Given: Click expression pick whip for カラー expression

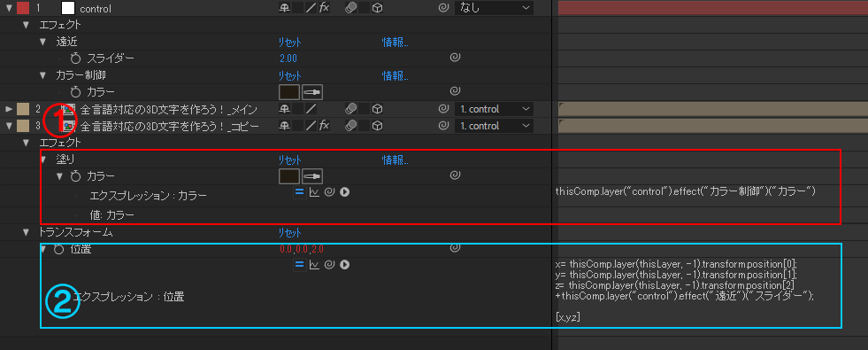Looking at the screenshot, I should tap(329, 192).
